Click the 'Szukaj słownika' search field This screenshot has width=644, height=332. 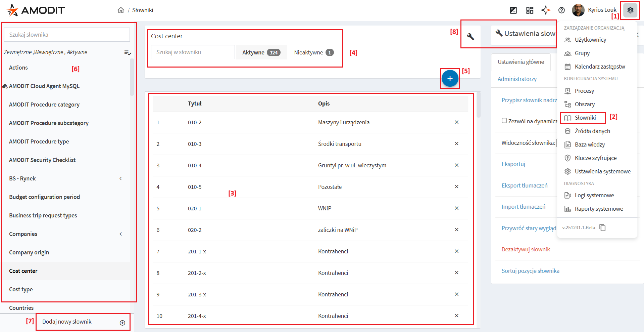point(67,35)
